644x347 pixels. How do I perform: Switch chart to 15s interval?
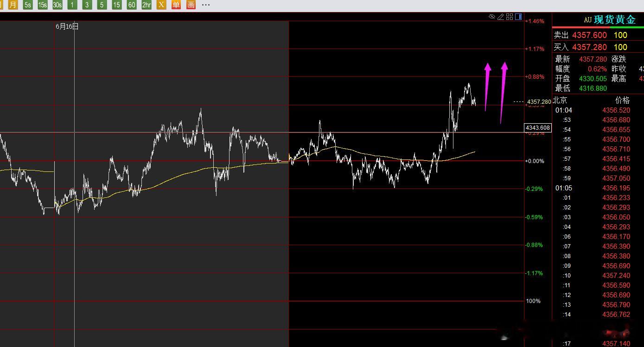[x=43, y=5]
